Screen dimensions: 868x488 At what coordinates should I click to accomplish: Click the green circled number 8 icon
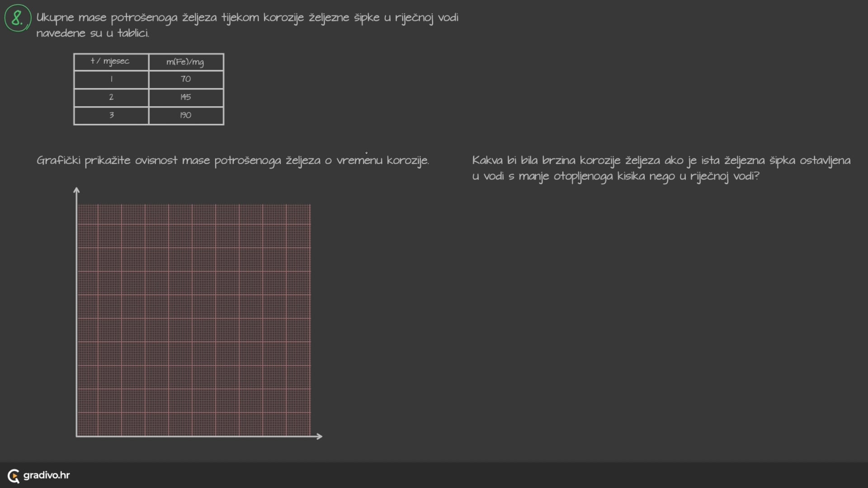click(17, 18)
